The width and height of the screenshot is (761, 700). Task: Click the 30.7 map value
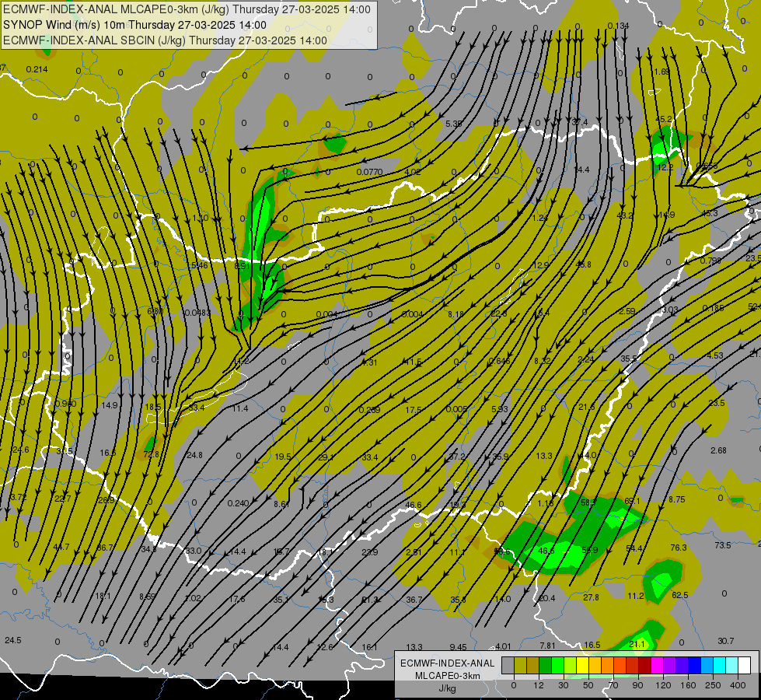coord(725,641)
